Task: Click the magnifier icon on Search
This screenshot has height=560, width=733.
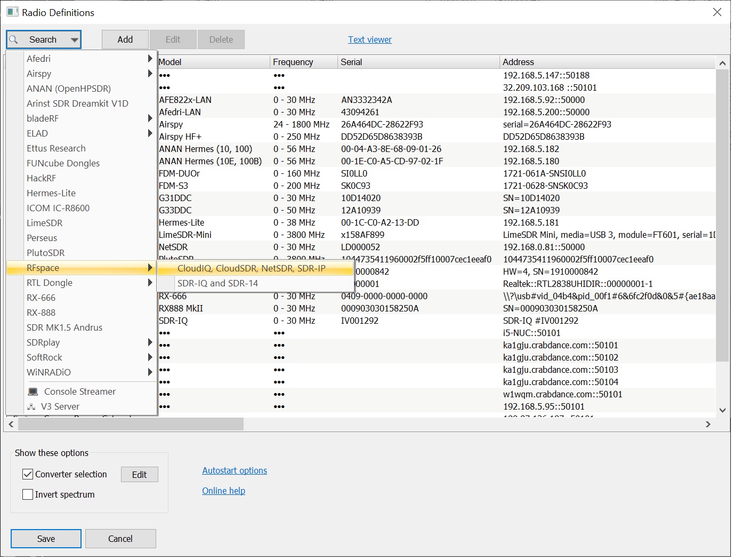Action: (14, 39)
